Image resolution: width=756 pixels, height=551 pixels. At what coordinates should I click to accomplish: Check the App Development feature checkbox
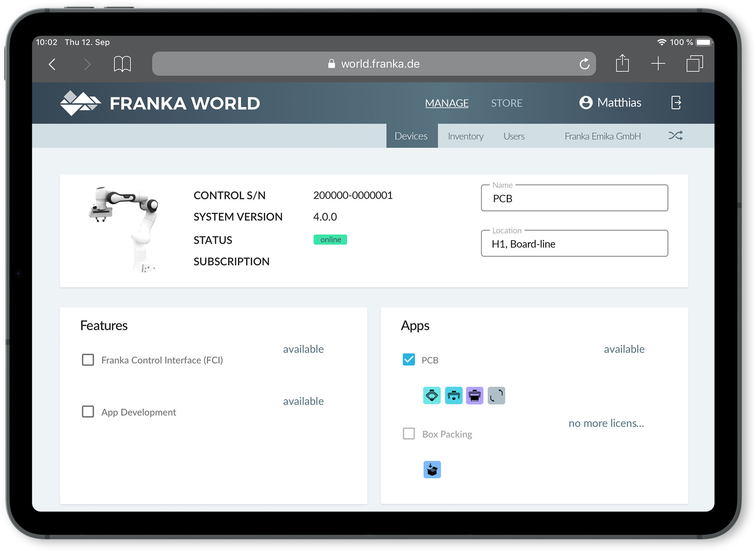point(88,412)
